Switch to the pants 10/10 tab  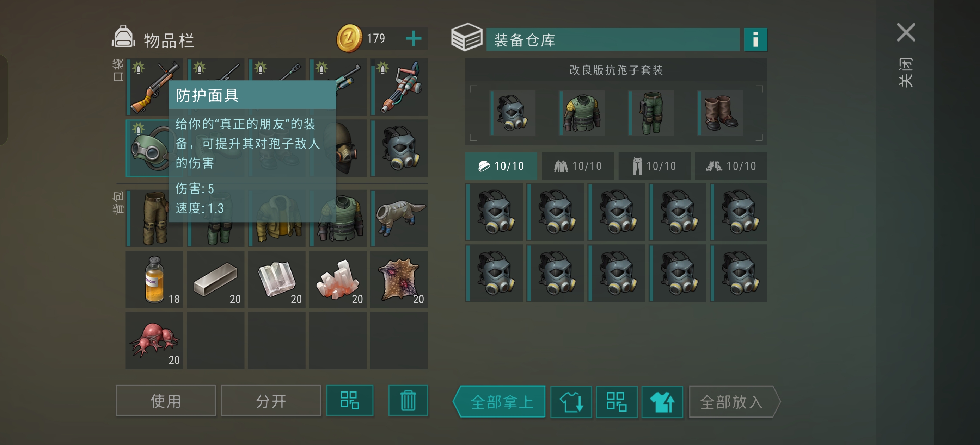click(654, 166)
